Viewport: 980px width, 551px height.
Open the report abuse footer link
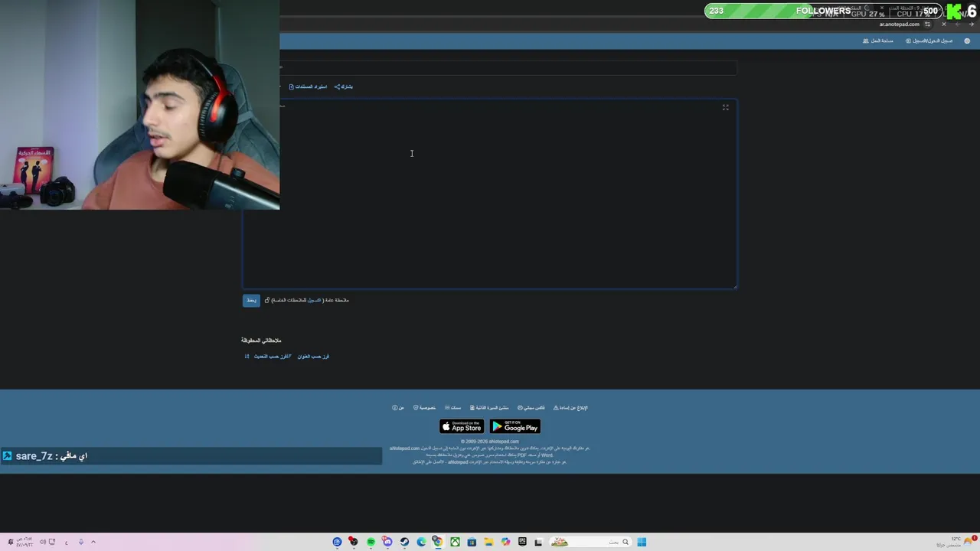point(570,408)
